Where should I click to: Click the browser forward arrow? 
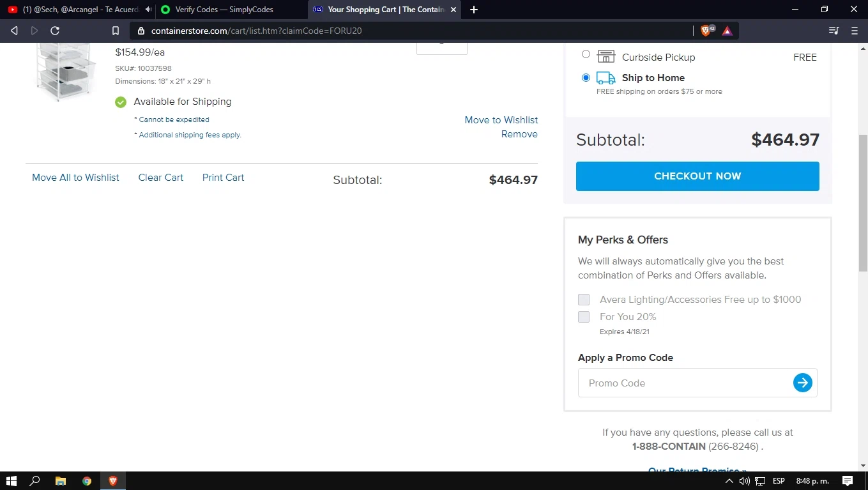click(x=34, y=31)
